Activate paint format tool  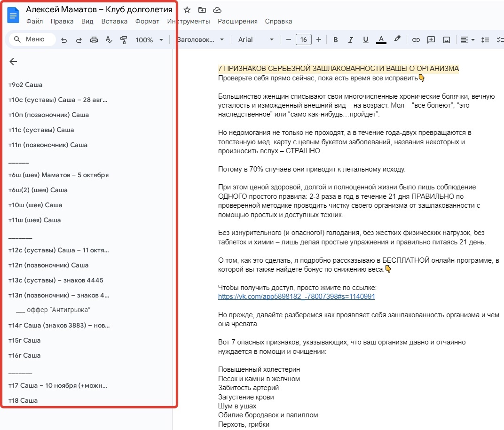point(124,40)
